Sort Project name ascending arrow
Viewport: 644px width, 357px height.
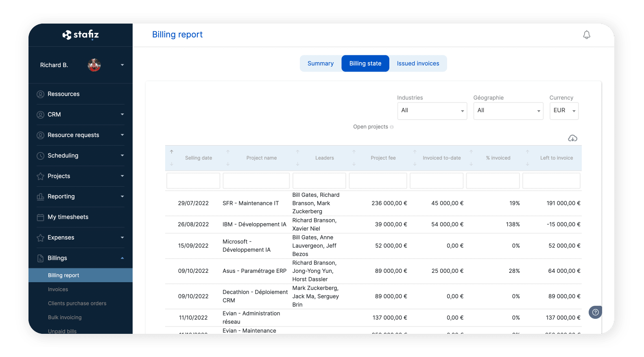click(x=228, y=152)
